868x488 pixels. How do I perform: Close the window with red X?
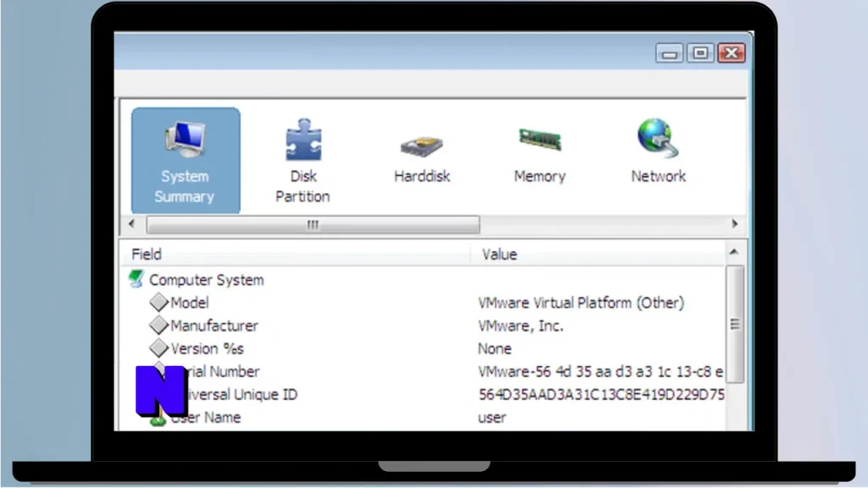click(732, 53)
